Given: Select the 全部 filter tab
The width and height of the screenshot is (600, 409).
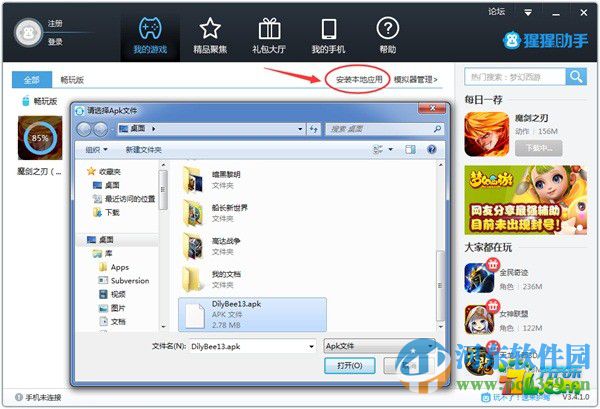Looking at the screenshot, I should point(32,80).
